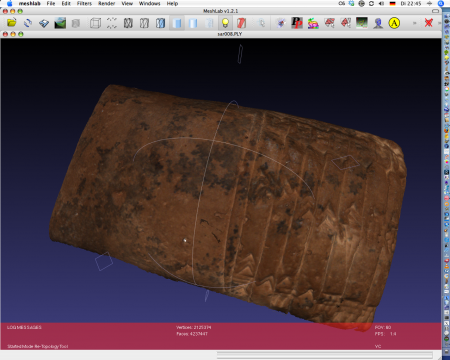The height and width of the screenshot is (360, 450).
Task: Switch rendering to points mode
Action: point(112,23)
